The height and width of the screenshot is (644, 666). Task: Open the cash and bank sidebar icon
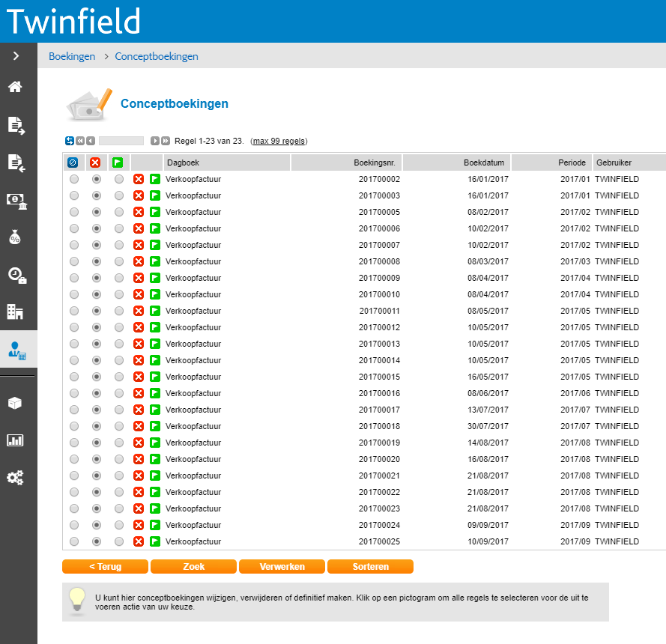tap(16, 200)
